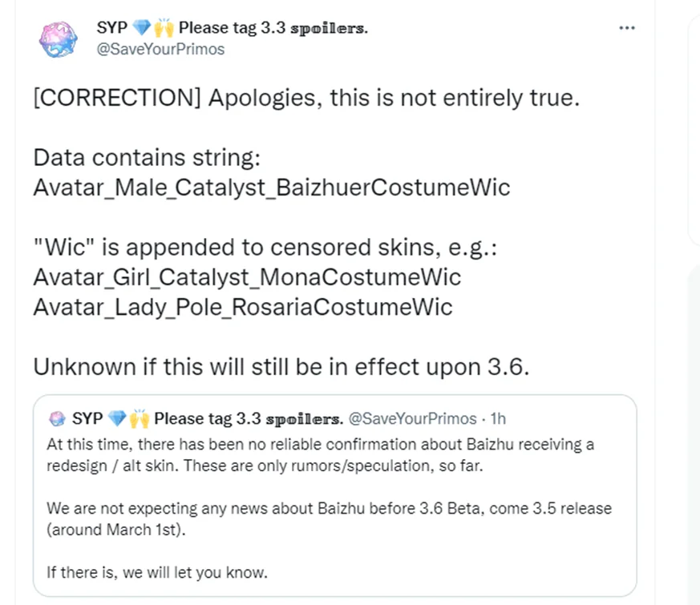Image resolution: width=700 pixels, height=605 pixels.
Task: Click @SaveYourPrimos handle inside the quoted tweet
Action: (413, 419)
